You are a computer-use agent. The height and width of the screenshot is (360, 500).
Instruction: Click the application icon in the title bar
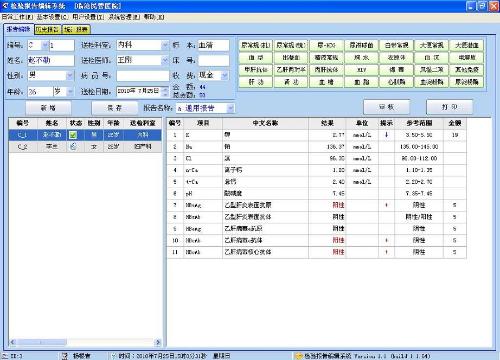click(x=5, y=5)
